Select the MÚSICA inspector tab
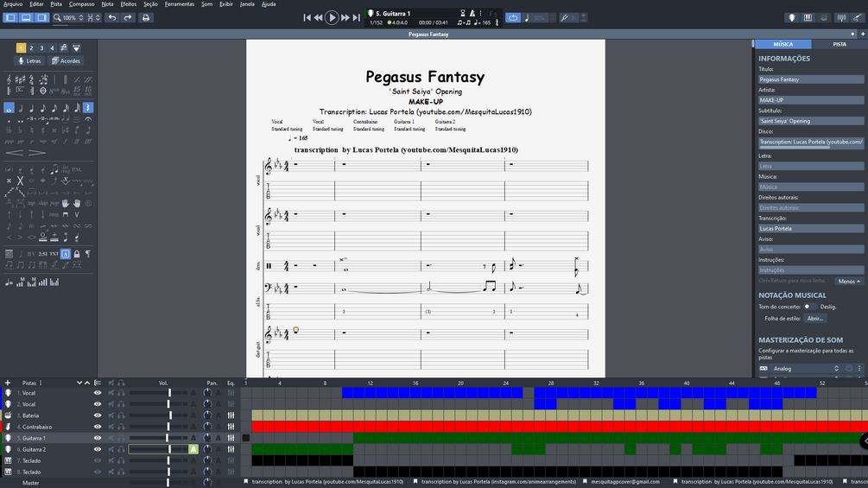868x488 pixels. click(x=782, y=44)
